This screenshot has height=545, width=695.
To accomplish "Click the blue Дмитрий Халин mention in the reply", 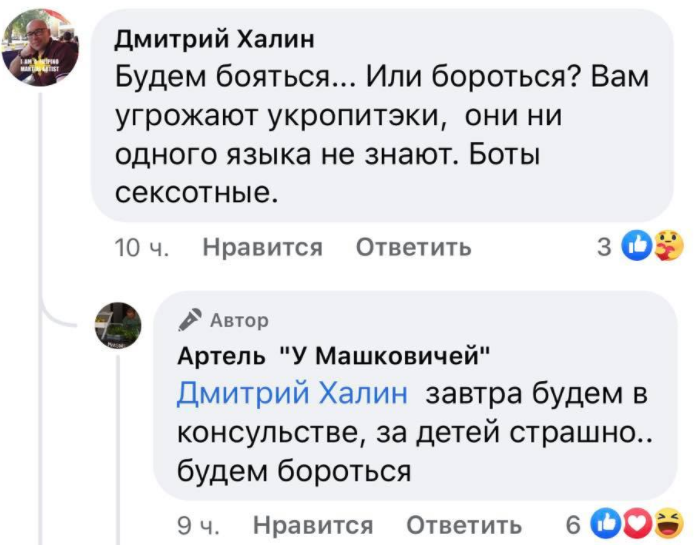I will click(292, 393).
